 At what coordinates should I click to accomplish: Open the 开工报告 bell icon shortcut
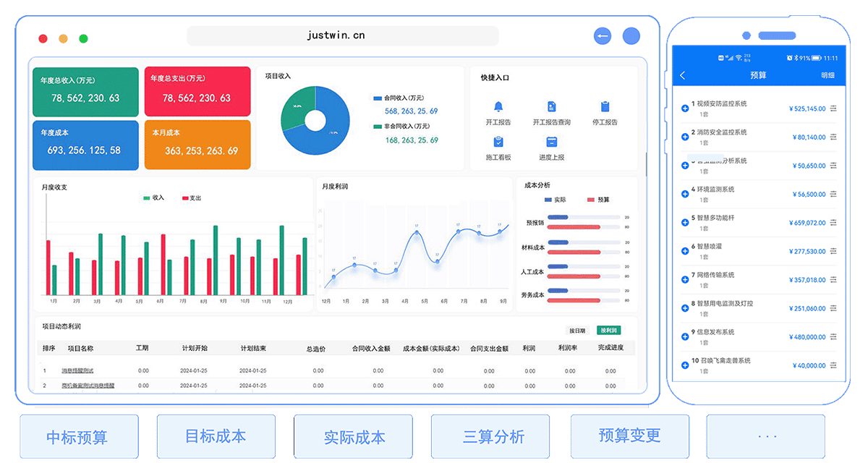[x=498, y=107]
